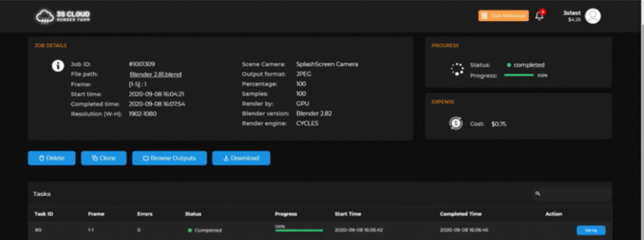Image resolution: width=644 pixels, height=240 pixels.
Task: Click the JOB DETAILS panel heading
Action: [50, 45]
